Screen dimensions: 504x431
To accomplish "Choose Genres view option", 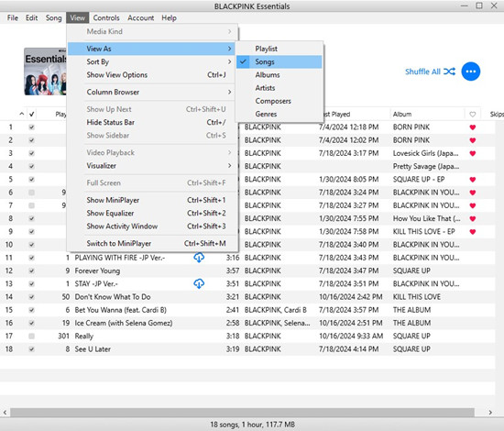I will pyautogui.click(x=279, y=114).
